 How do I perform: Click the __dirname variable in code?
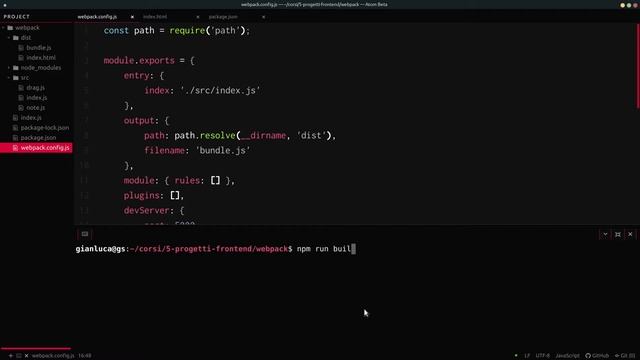click(x=263, y=136)
